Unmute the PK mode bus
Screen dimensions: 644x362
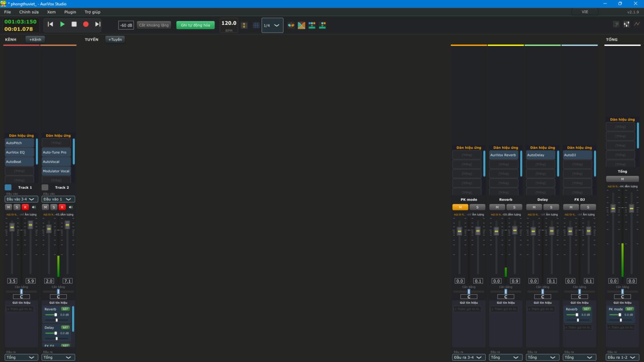point(460,207)
